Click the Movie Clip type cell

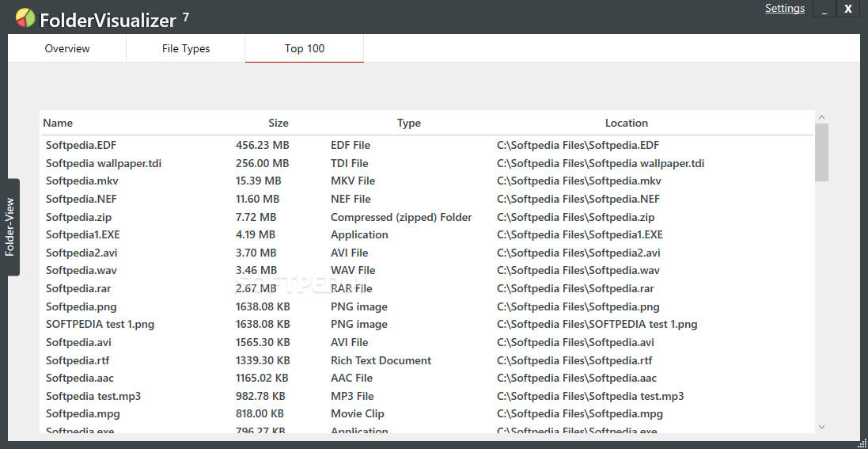tap(358, 413)
